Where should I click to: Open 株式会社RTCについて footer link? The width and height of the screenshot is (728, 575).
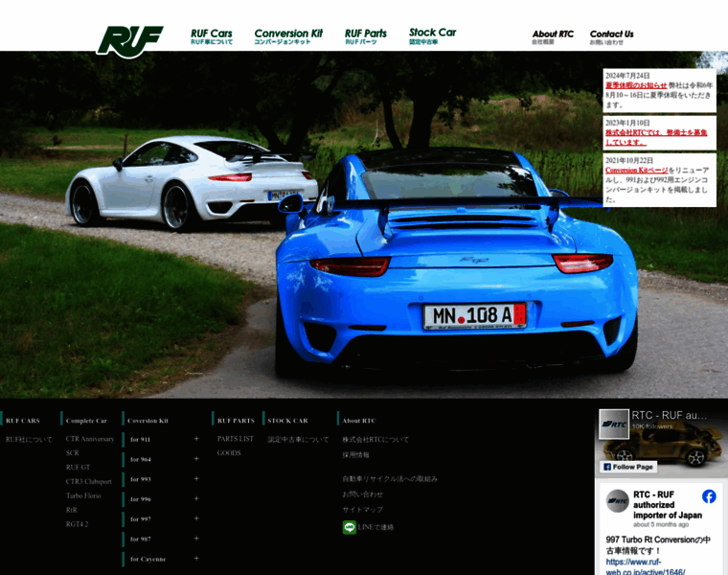click(x=375, y=439)
